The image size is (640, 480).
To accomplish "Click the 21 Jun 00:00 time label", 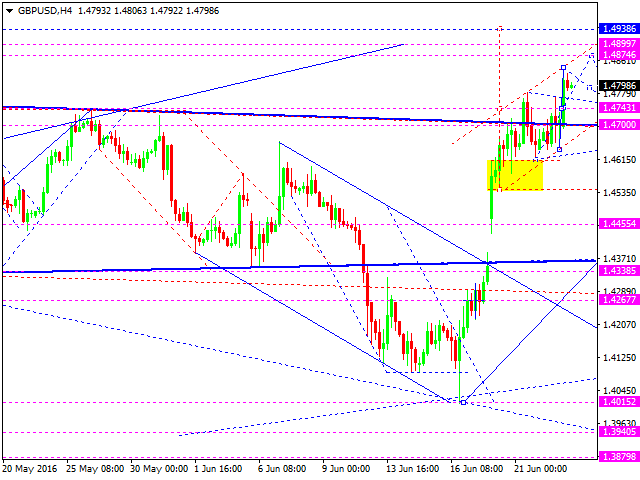I will (x=540, y=469).
